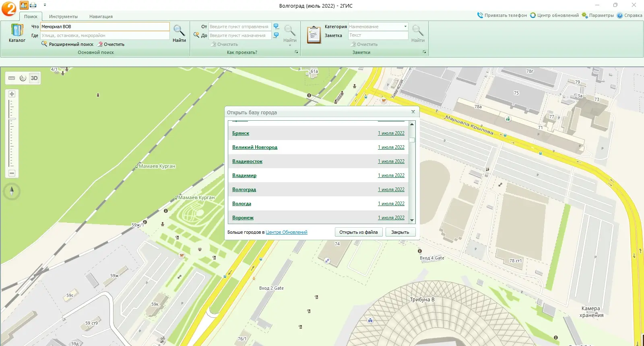Viewport: 644px width, 346px height.
Task: Open the notes clipboard icon
Action: pyautogui.click(x=314, y=35)
